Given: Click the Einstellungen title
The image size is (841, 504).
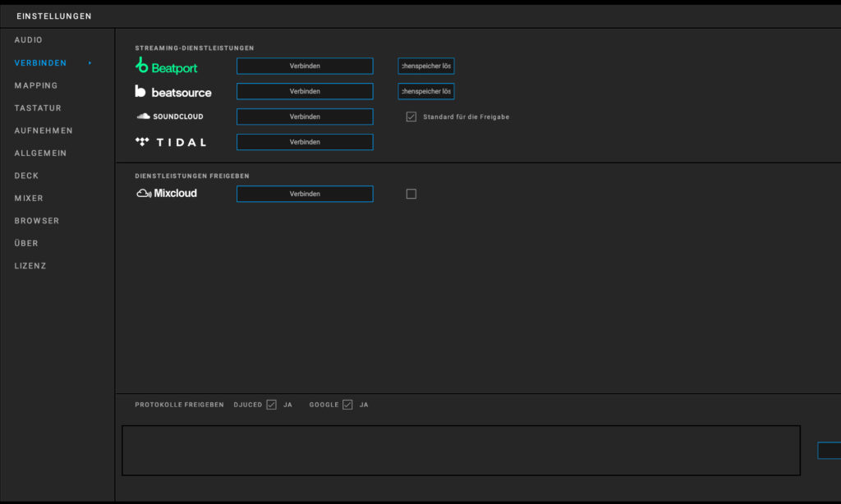Looking at the screenshot, I should [53, 16].
